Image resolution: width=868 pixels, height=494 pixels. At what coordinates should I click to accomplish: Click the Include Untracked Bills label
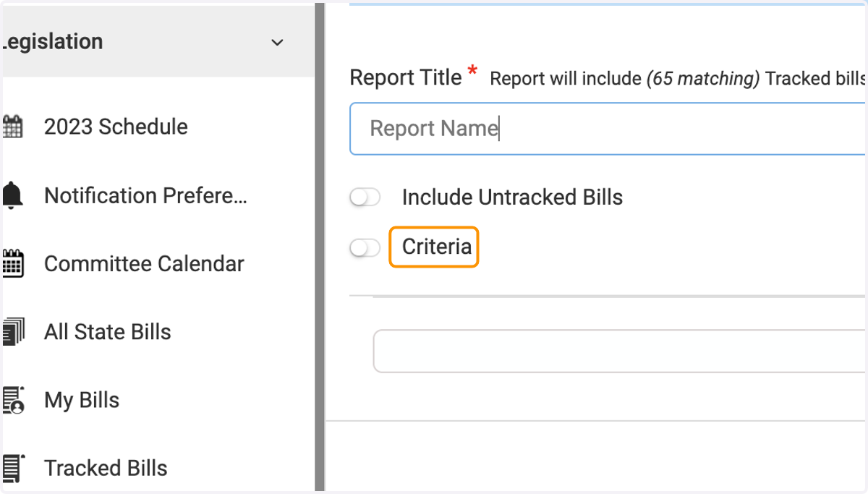pyautogui.click(x=512, y=197)
